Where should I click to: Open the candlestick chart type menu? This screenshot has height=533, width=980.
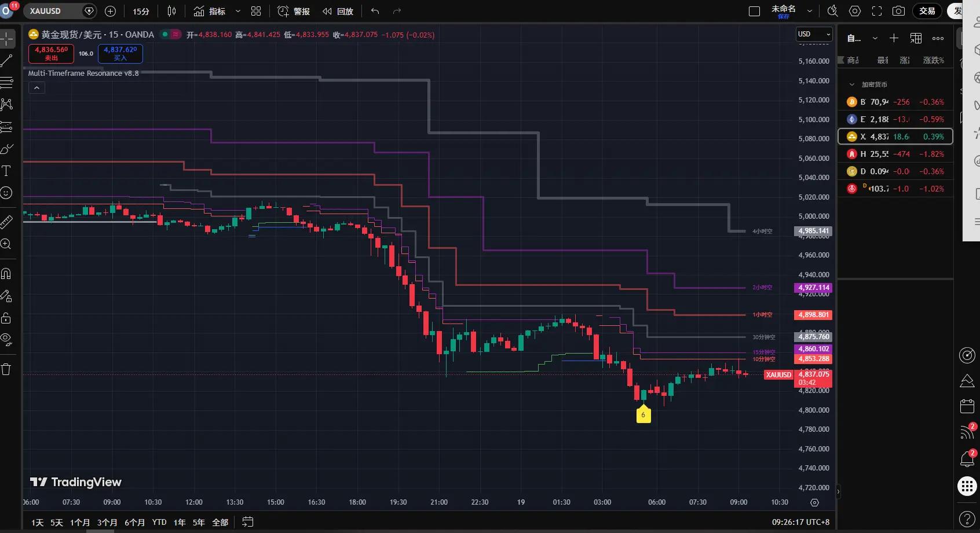pyautogui.click(x=171, y=11)
